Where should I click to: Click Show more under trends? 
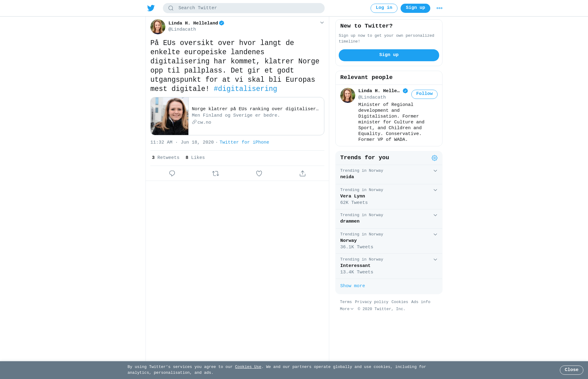click(352, 286)
